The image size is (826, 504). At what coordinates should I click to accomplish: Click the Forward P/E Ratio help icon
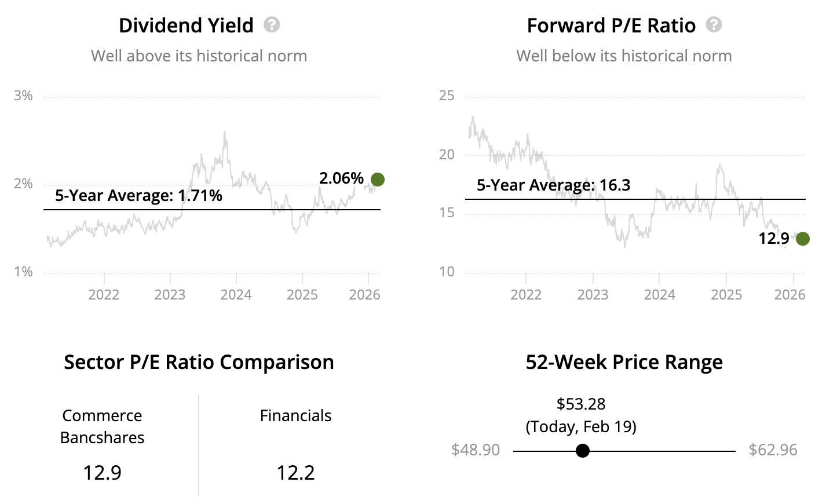click(714, 25)
